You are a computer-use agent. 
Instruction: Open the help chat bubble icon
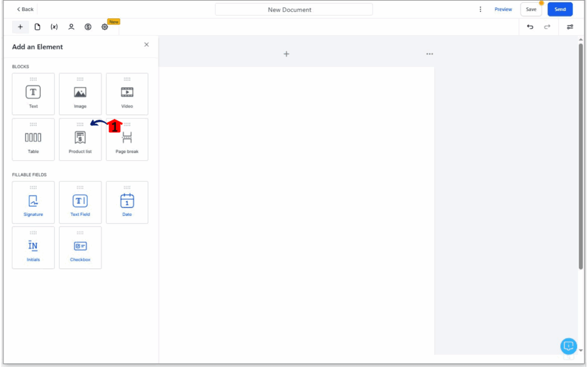(x=568, y=346)
